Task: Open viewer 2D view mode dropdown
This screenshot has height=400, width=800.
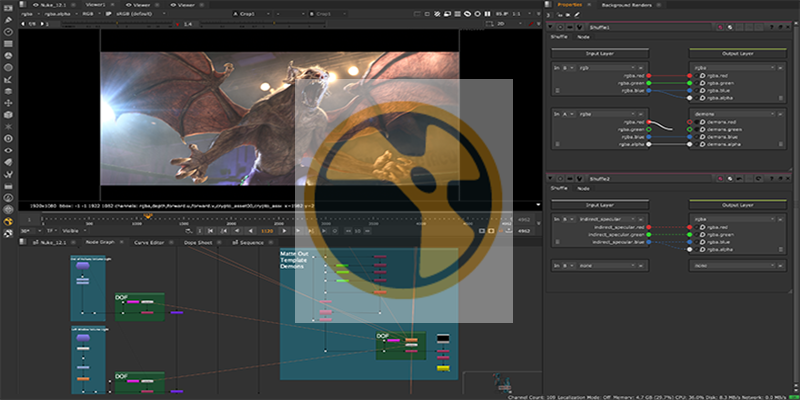Action: pos(508,24)
